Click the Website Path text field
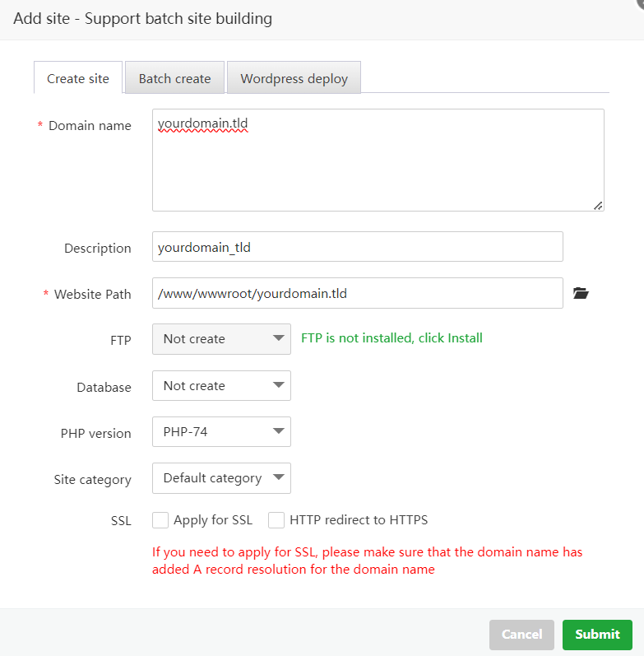 [x=357, y=293]
